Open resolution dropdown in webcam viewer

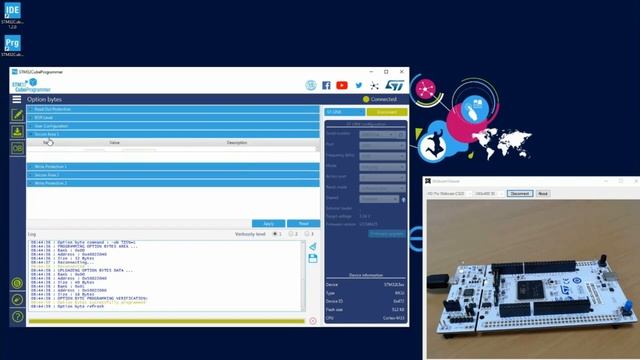489,193
